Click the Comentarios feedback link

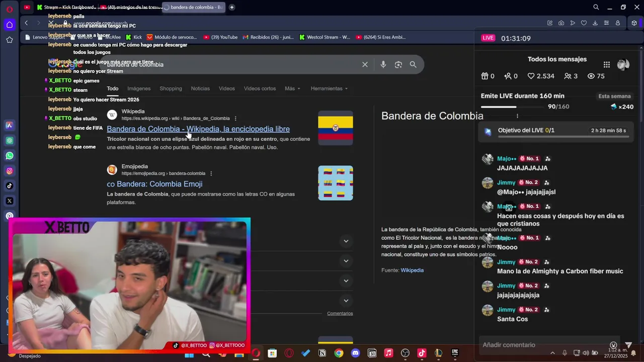point(340,314)
